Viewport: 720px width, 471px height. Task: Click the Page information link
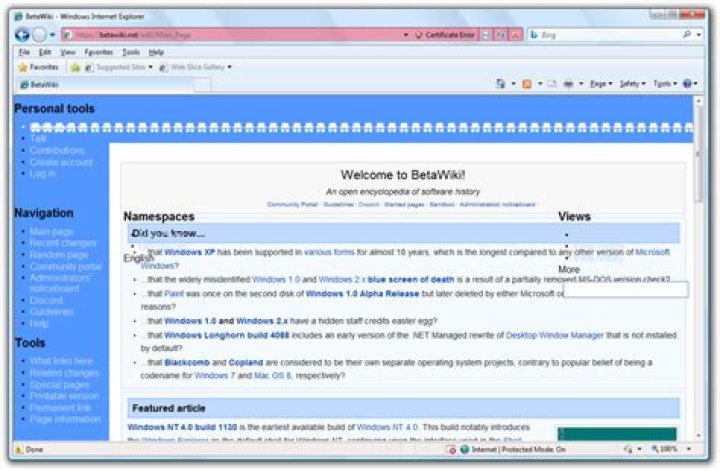[65, 420]
